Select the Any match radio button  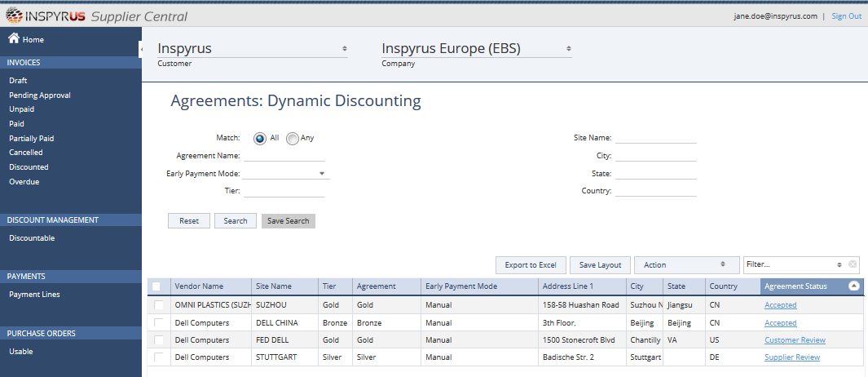tap(293, 139)
